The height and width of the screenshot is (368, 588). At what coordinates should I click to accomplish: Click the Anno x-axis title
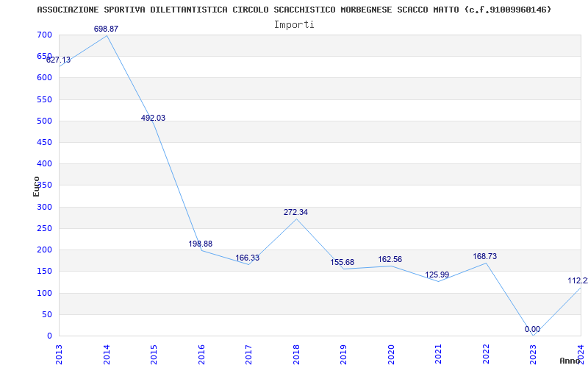pos(570,361)
